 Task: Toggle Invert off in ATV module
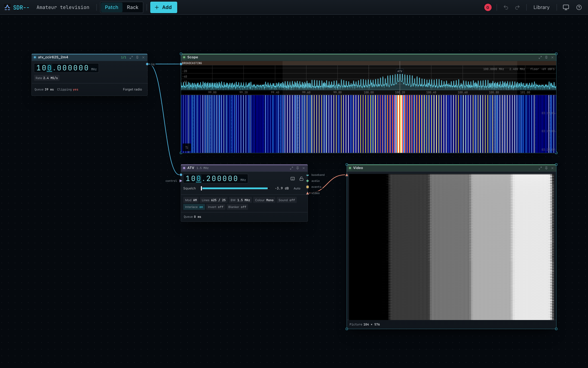click(x=215, y=207)
